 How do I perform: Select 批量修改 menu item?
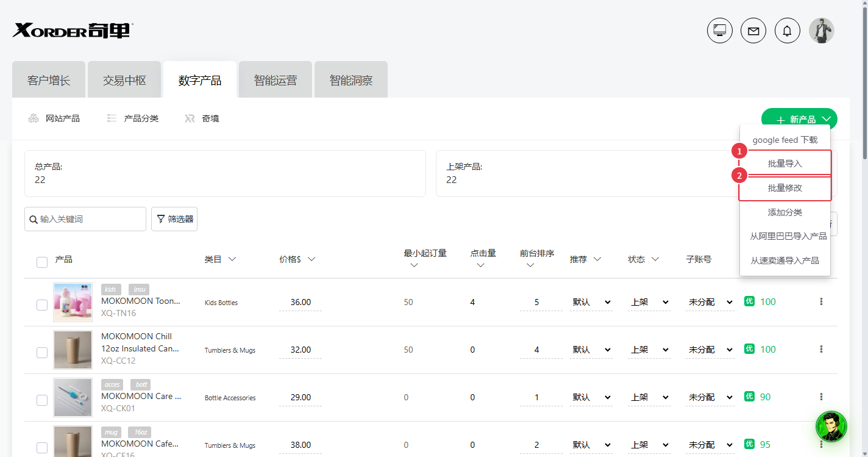pyautogui.click(x=785, y=188)
